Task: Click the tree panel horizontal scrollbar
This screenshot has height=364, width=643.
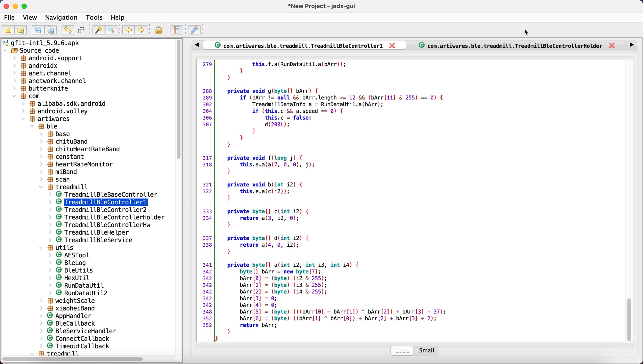Action: [x=73, y=359]
